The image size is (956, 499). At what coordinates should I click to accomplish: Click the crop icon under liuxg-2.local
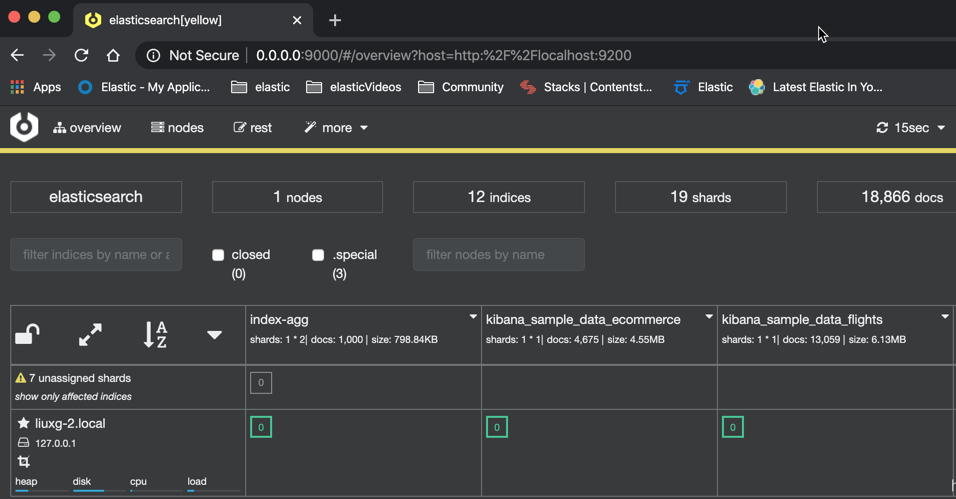[24, 462]
